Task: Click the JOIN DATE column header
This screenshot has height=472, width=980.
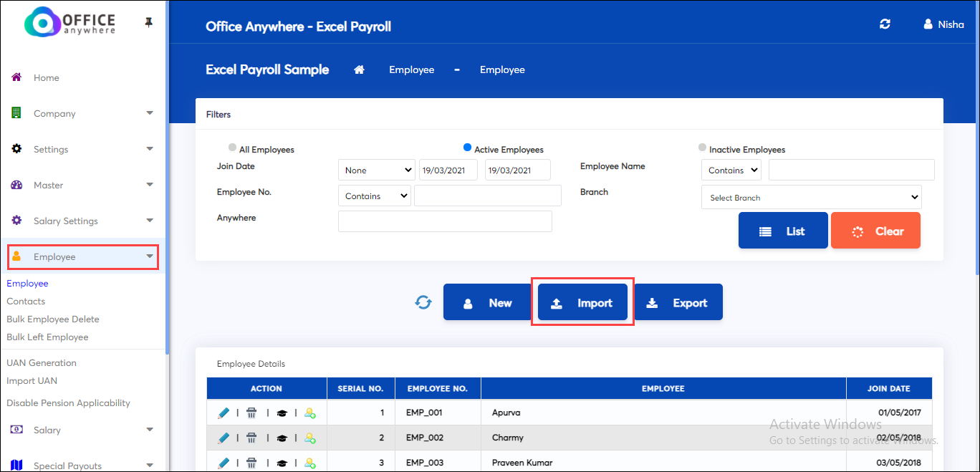Action: click(x=889, y=388)
